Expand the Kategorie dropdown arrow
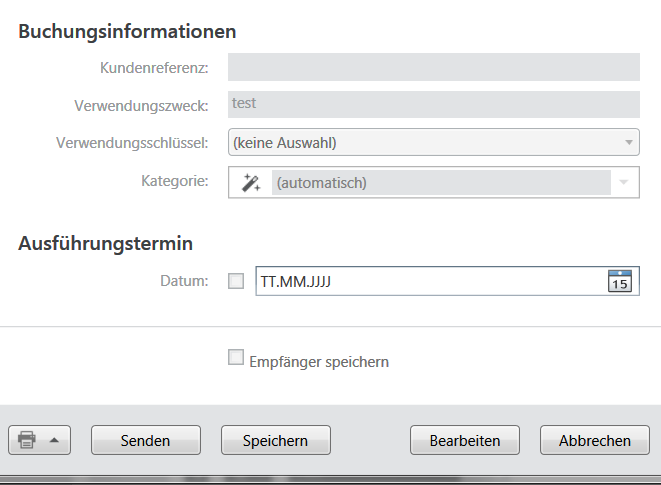Screen dimensions: 661x485 coord(624,182)
